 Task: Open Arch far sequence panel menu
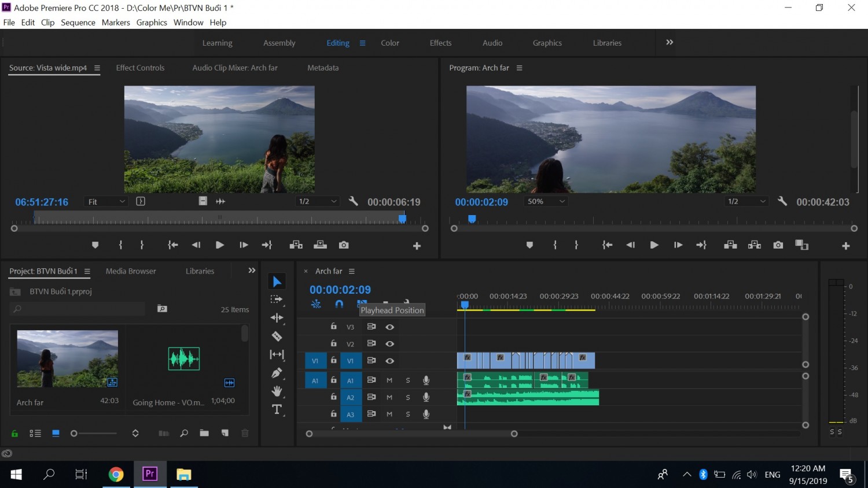click(x=351, y=271)
